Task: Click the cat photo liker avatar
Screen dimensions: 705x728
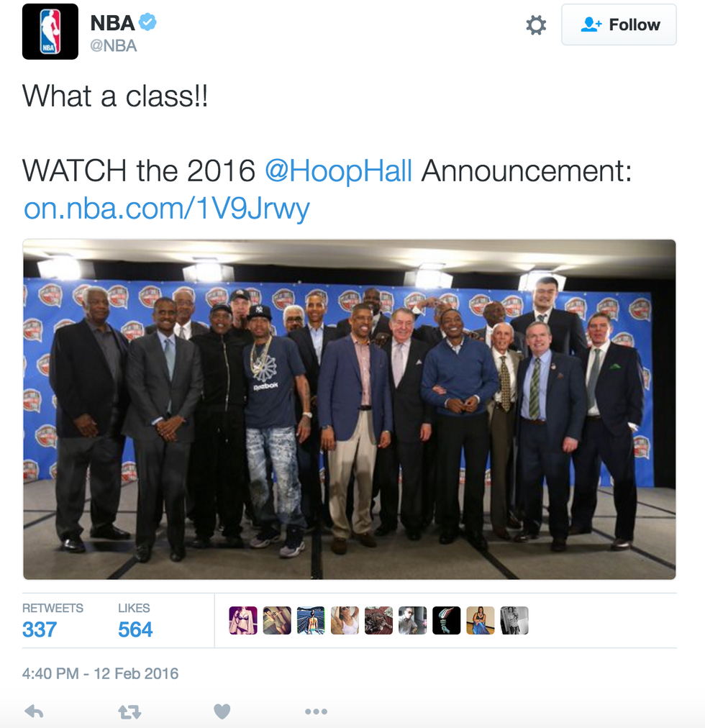Action: pos(378,620)
